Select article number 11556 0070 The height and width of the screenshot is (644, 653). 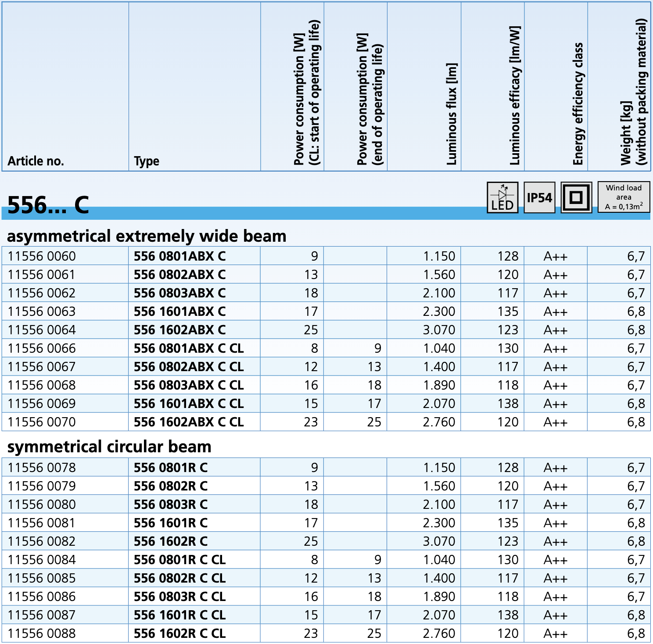pyautogui.click(x=42, y=422)
